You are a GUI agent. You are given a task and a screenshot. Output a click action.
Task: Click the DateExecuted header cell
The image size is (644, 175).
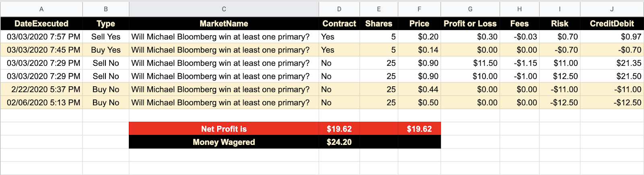coord(41,24)
